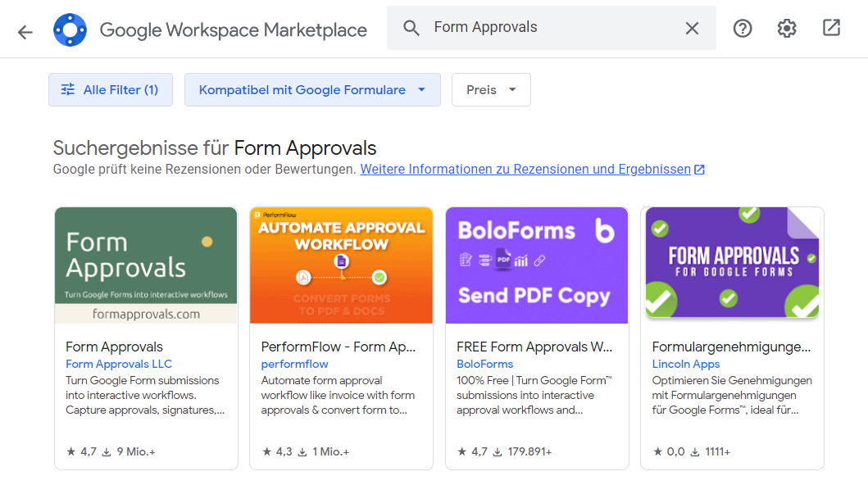Open the settings gear icon
This screenshot has height=485, width=868.
coord(787,29)
